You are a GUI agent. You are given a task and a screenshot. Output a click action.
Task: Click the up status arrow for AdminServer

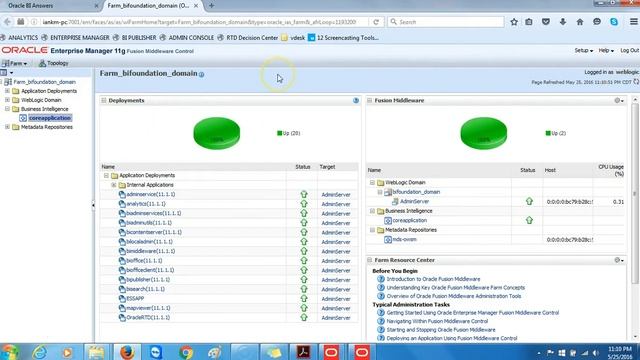point(529,201)
